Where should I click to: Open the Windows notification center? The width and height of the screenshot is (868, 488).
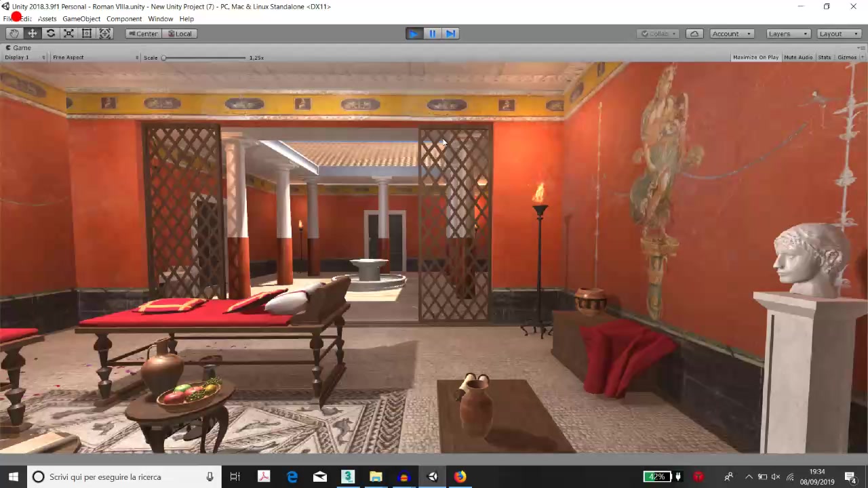(x=850, y=476)
